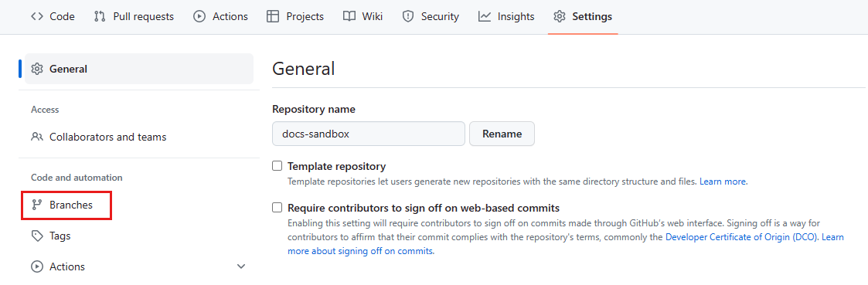Image resolution: width=868 pixels, height=285 pixels.
Task: Click the repository name input field
Action: tap(369, 134)
